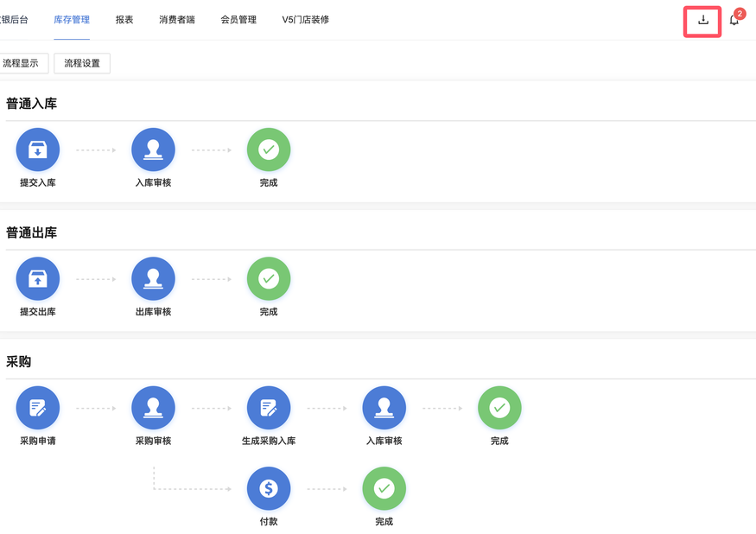Click the 付款 dollar icon
Viewport: 756px width, 534px height.
click(x=269, y=489)
